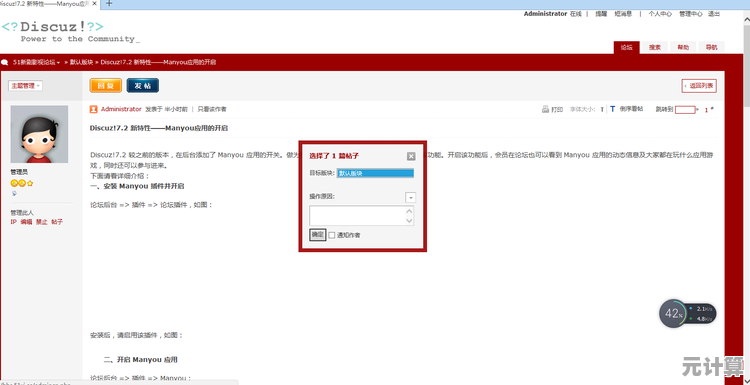Click the 42% network speed floating widget
Viewport: 750px width, 385px height.
[x=688, y=314]
